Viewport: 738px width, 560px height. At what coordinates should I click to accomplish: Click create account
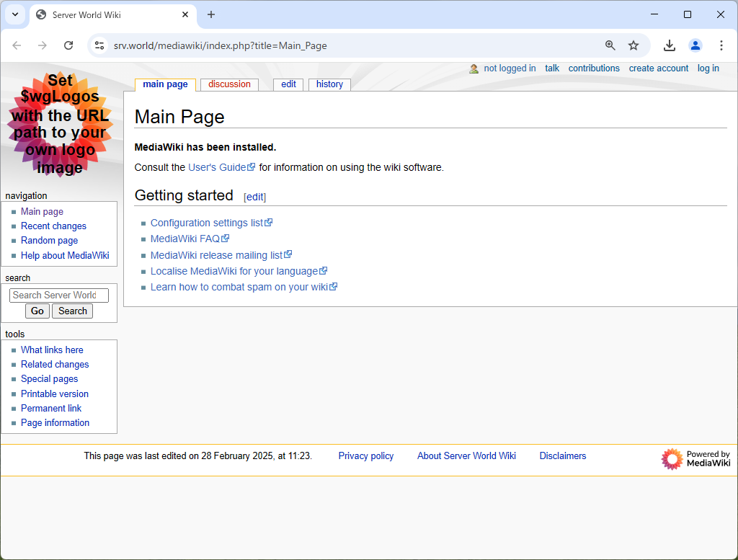pos(659,68)
